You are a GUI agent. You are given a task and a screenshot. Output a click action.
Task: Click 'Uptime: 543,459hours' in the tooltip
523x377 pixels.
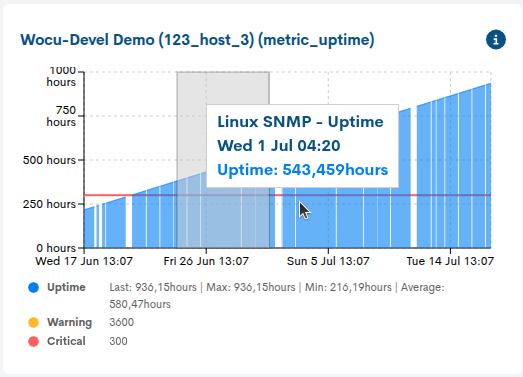point(303,170)
